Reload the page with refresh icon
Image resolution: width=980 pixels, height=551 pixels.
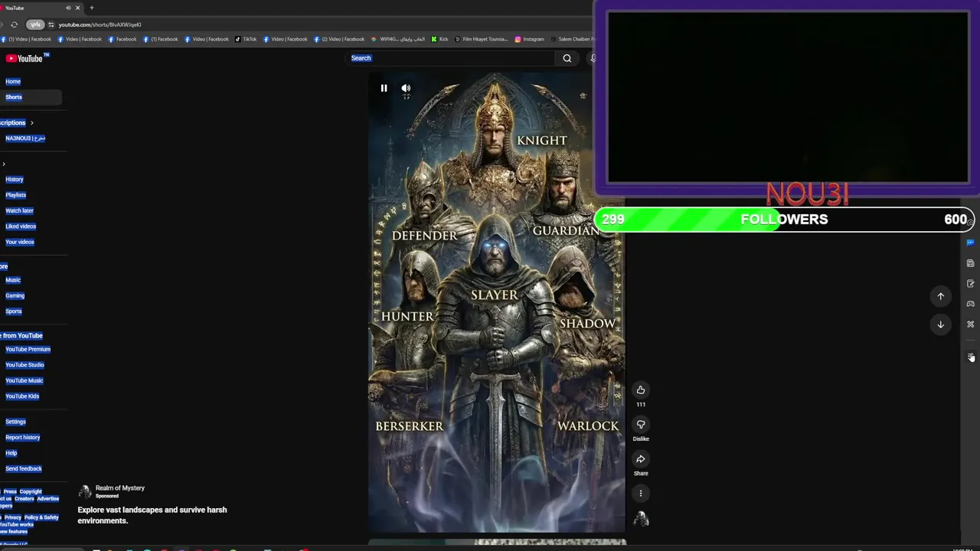14,24
